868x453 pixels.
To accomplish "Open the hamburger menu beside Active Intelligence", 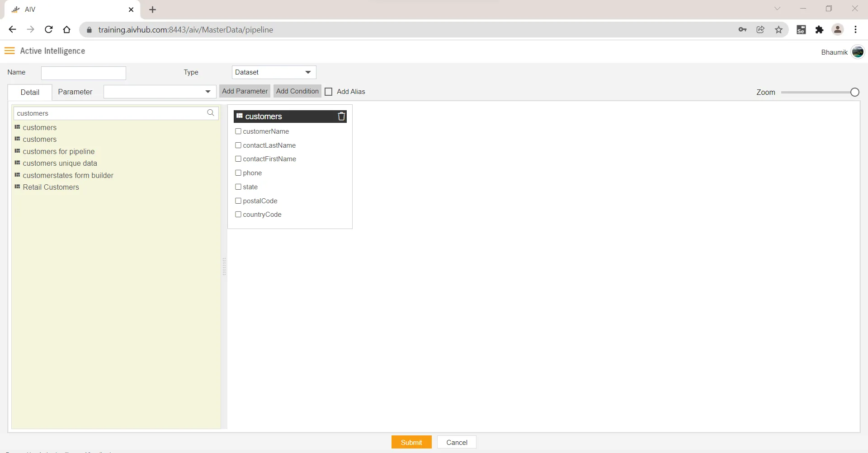I will [9, 51].
